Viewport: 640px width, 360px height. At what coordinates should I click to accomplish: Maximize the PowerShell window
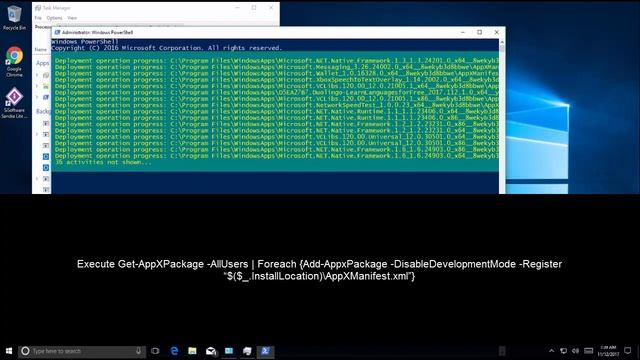pos(480,32)
